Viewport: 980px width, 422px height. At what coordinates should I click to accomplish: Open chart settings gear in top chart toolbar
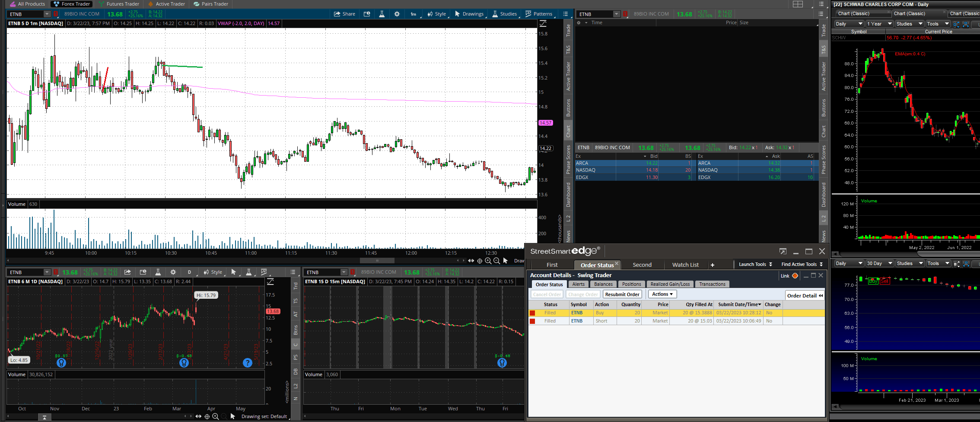click(x=397, y=14)
